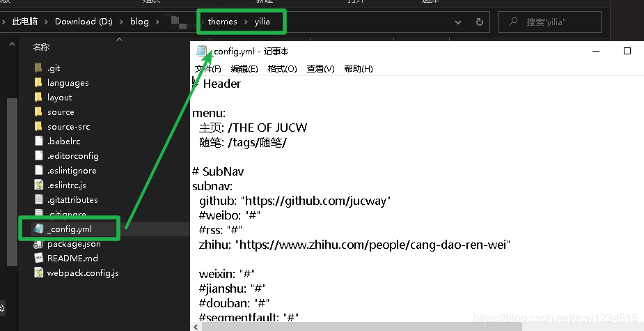Click the .gitattributes file icon

[x=38, y=199]
